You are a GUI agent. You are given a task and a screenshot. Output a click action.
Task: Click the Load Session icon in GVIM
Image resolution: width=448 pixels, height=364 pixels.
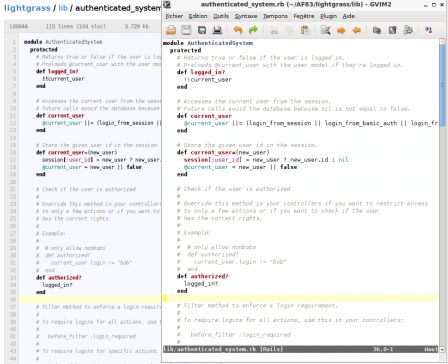[377, 30]
